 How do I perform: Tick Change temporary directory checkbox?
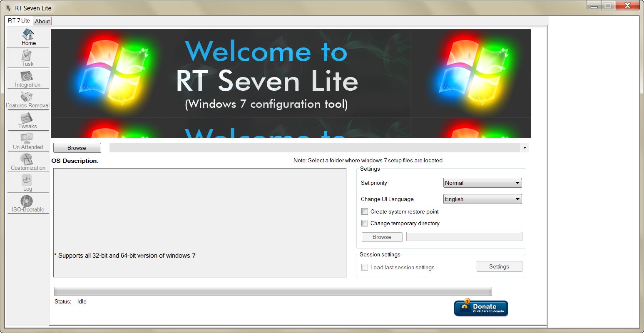coord(365,223)
